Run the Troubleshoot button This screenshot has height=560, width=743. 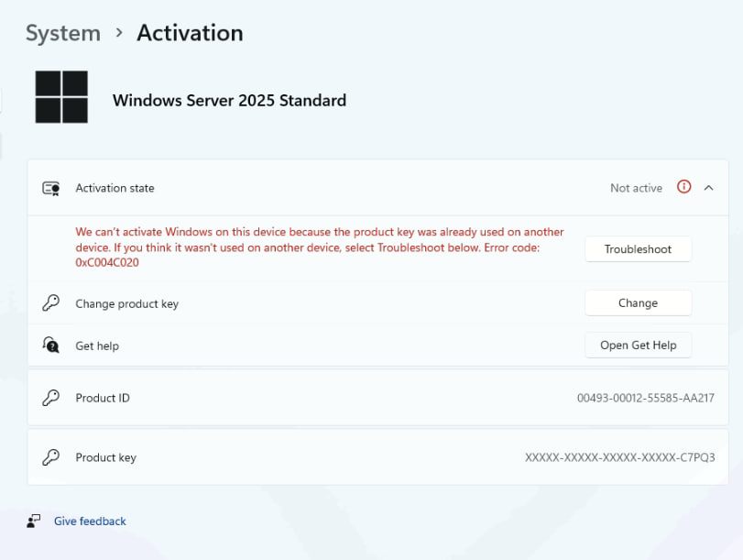tap(639, 249)
